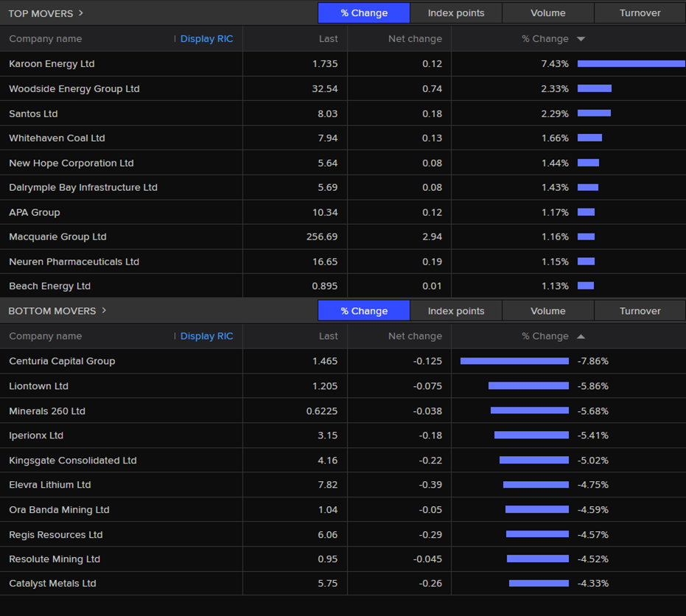Click Elevra Lithium net change -0.39
The height and width of the screenshot is (616, 686).
430,485
